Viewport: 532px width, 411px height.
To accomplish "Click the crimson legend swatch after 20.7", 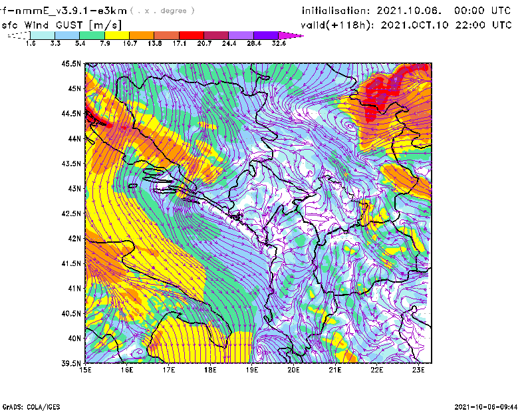I will (216, 35).
